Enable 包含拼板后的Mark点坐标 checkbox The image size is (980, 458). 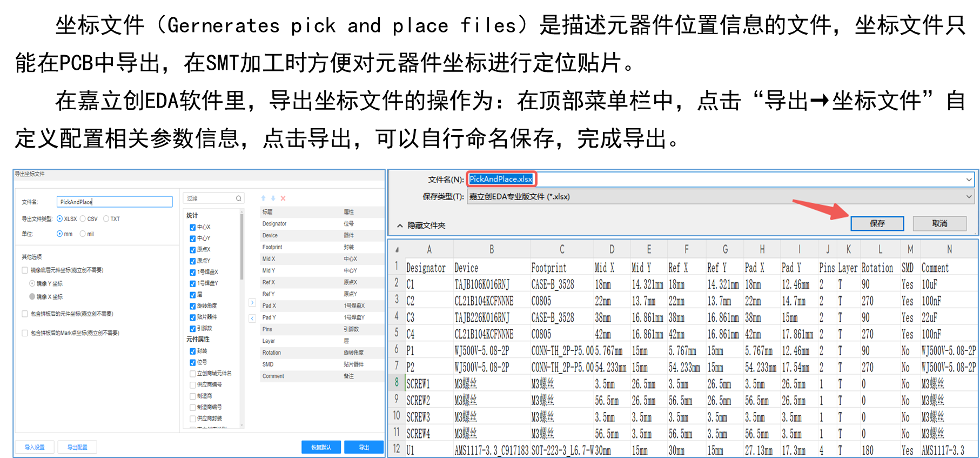click(25, 333)
